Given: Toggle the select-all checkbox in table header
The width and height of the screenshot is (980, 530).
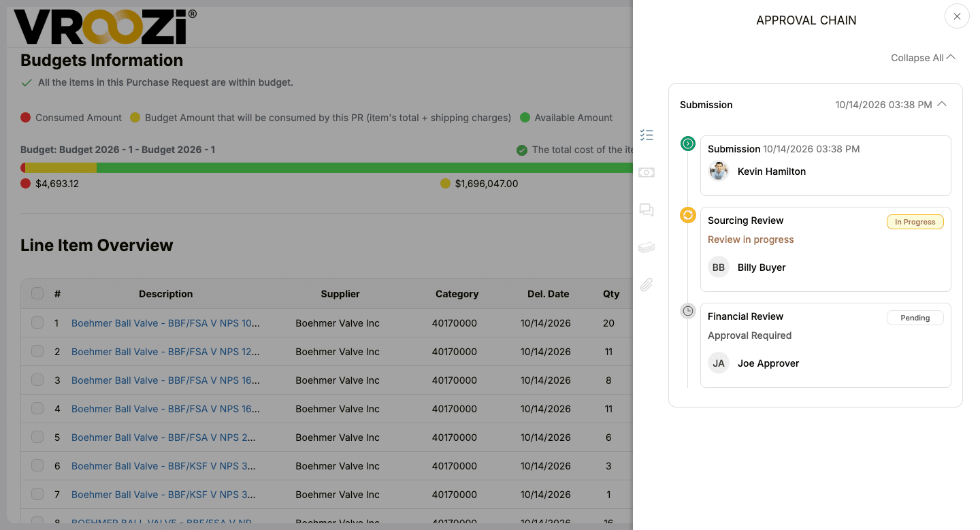Looking at the screenshot, I should (37, 294).
